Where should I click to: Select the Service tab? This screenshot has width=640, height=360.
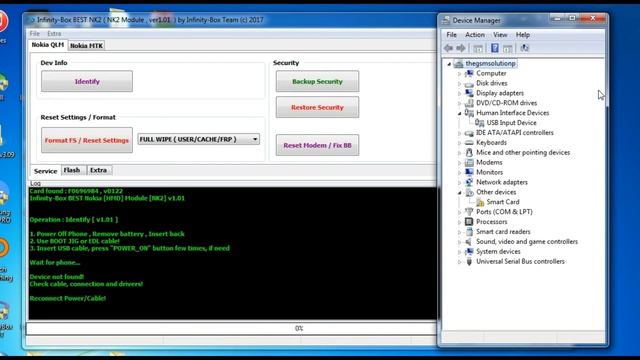point(45,171)
